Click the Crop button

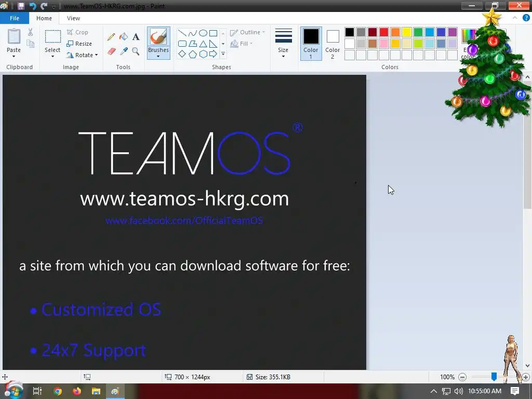coord(78,32)
